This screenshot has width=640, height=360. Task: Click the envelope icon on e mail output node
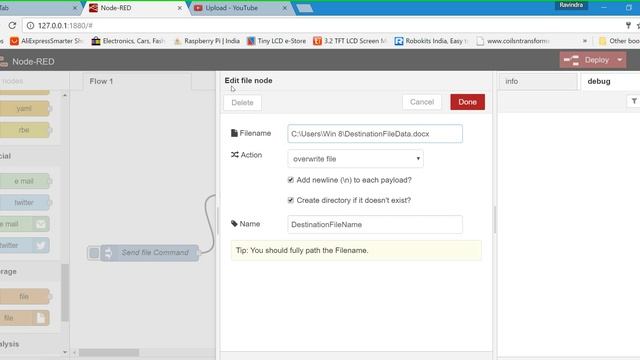point(40,224)
